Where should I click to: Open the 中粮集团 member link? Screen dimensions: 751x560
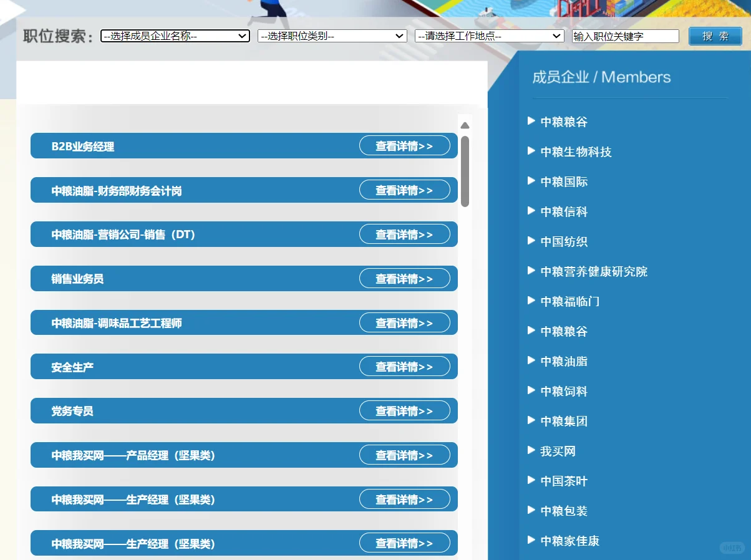tap(564, 422)
